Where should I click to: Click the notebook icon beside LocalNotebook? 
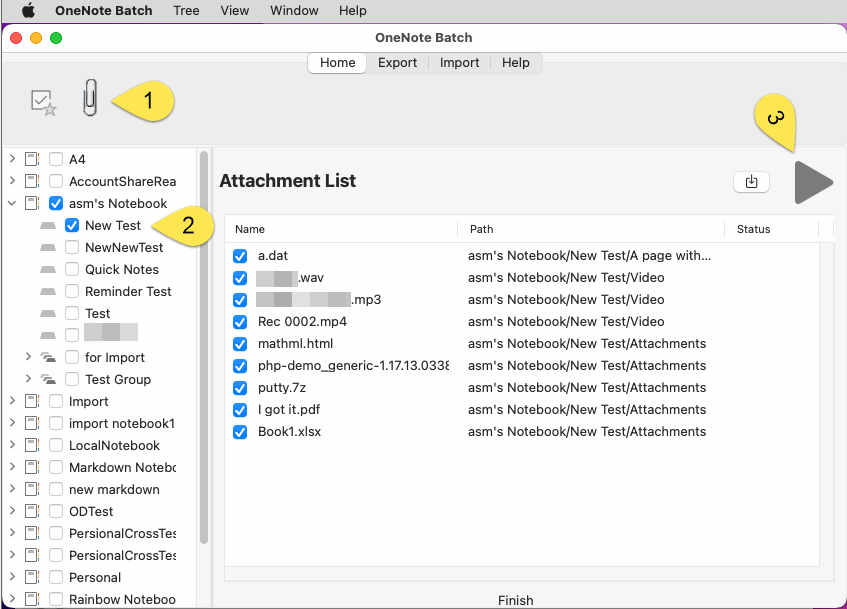pyautogui.click(x=32, y=445)
